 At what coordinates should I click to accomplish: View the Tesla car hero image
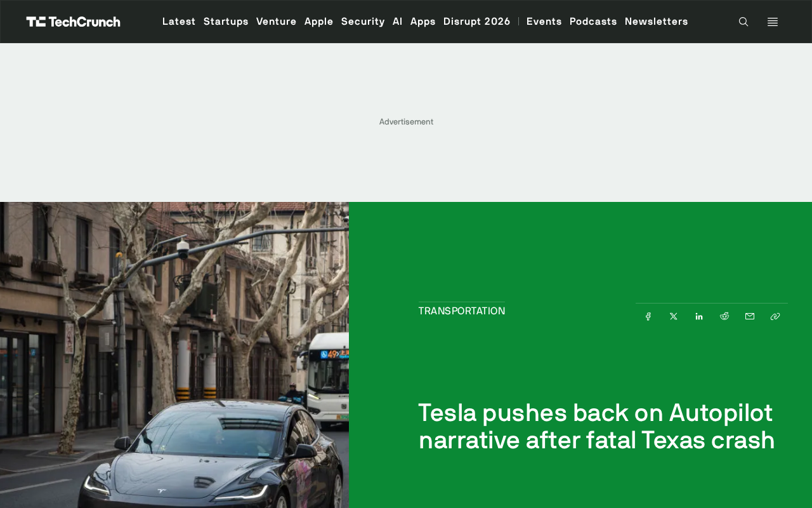[x=174, y=355]
